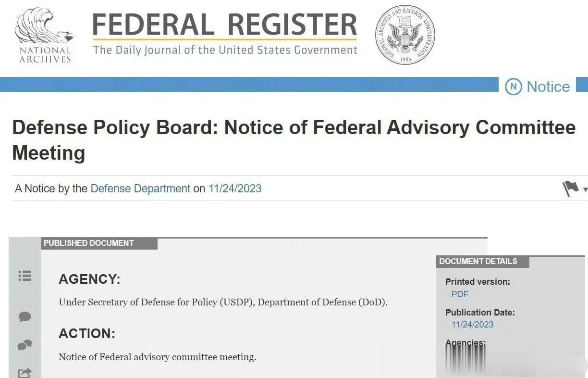Viewport: 588px width, 378px height.
Task: Click the Defense Policy Board document title
Action: click(294, 140)
